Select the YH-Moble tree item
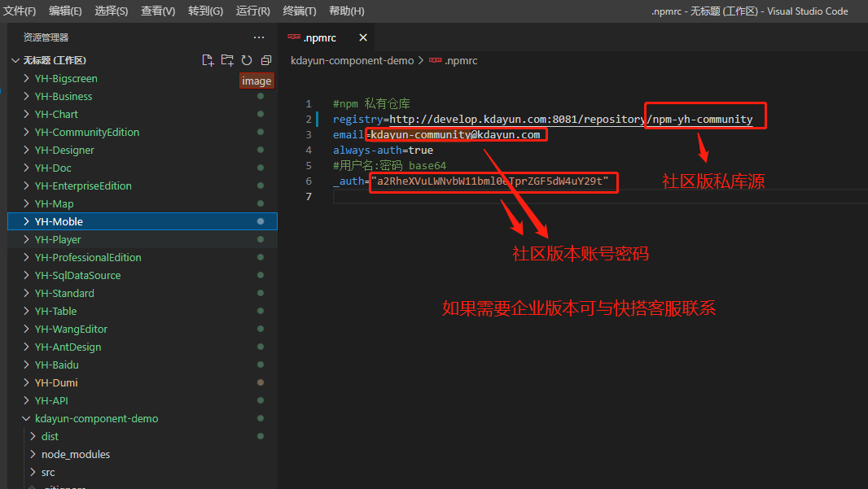 tap(59, 221)
